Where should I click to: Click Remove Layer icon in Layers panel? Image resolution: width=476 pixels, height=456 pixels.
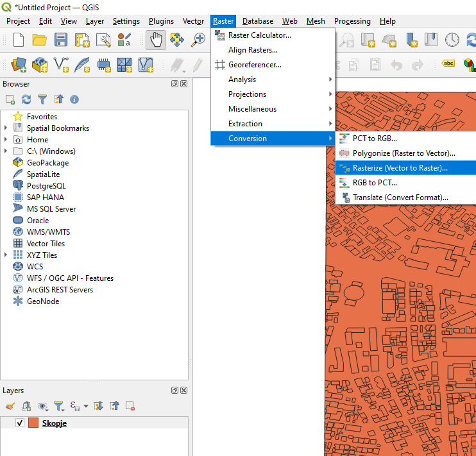click(x=130, y=406)
